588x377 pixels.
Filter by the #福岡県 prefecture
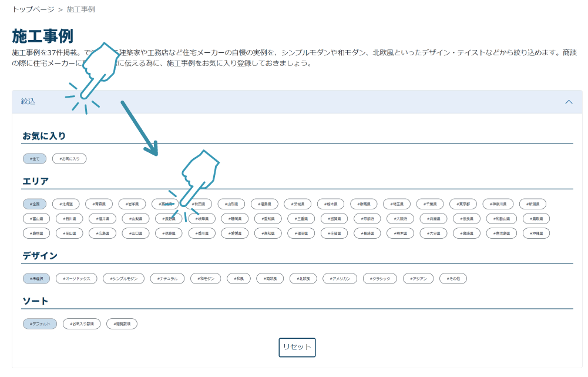pos(301,233)
